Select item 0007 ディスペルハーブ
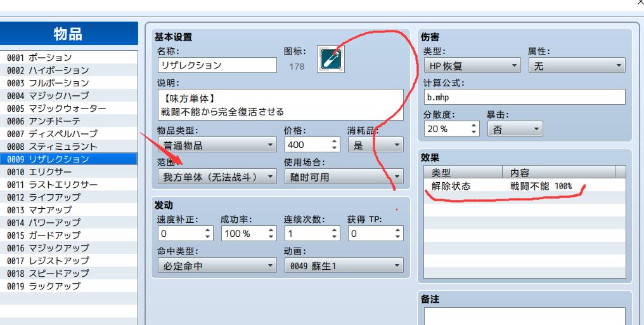Viewport: 644px width, 325px height. 69,134
